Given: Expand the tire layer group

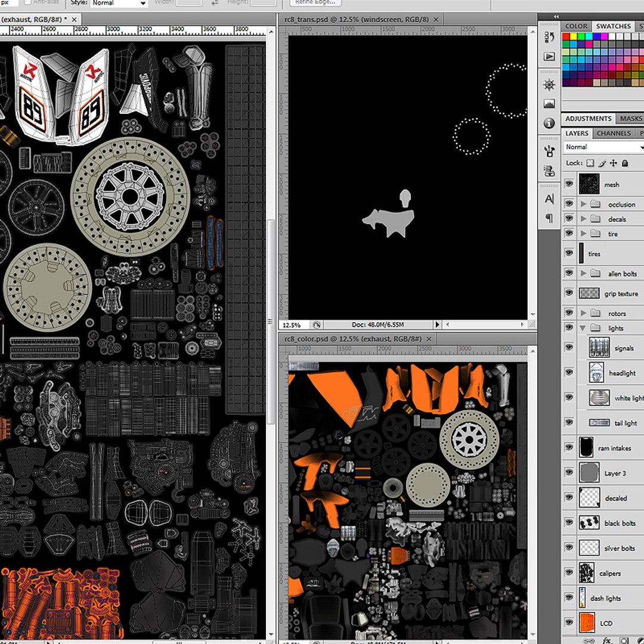Looking at the screenshot, I should (583, 234).
